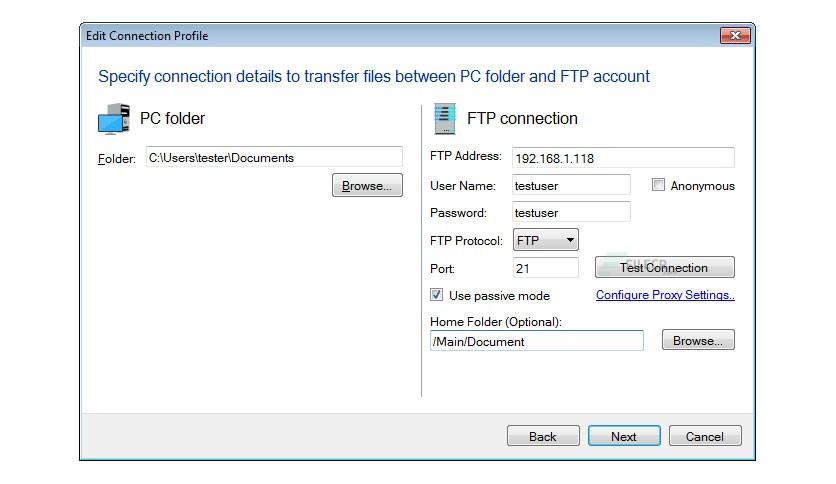The width and height of the screenshot is (836, 484).
Task: Click the Next button
Action: coord(624,436)
